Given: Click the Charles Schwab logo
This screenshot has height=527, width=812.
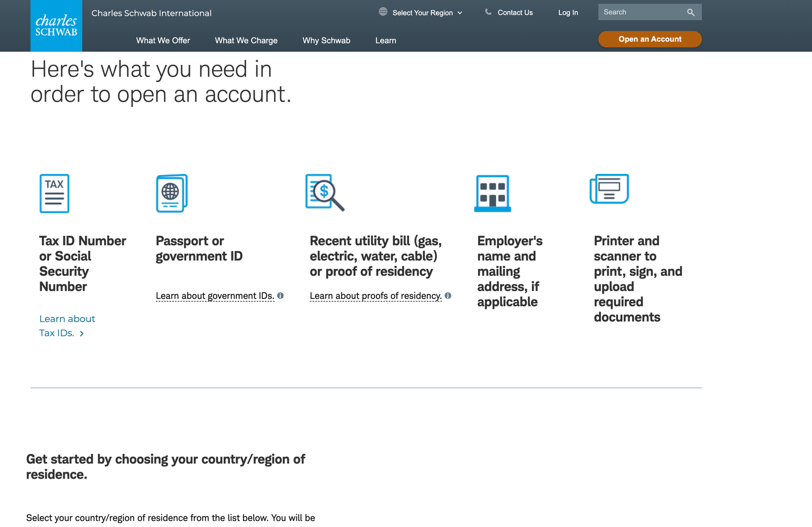Looking at the screenshot, I should pyautogui.click(x=56, y=25).
